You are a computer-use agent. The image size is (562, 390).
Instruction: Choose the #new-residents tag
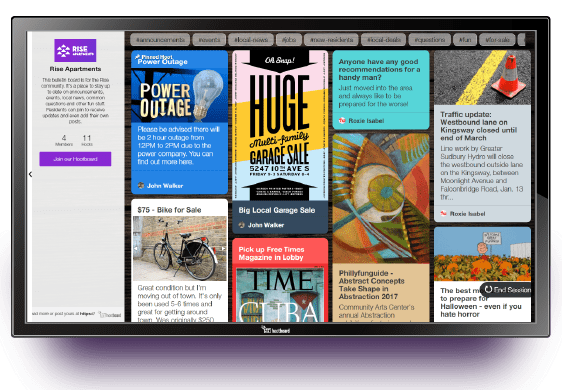click(x=332, y=39)
